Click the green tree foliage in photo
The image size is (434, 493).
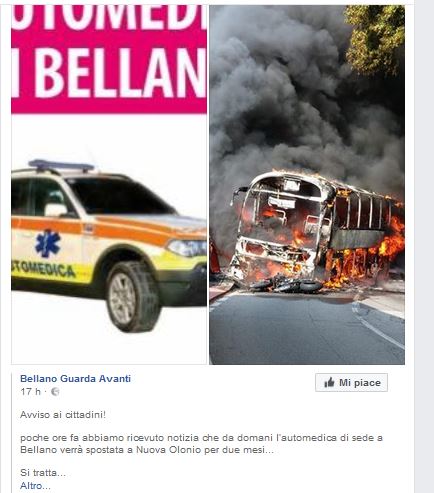[376, 38]
